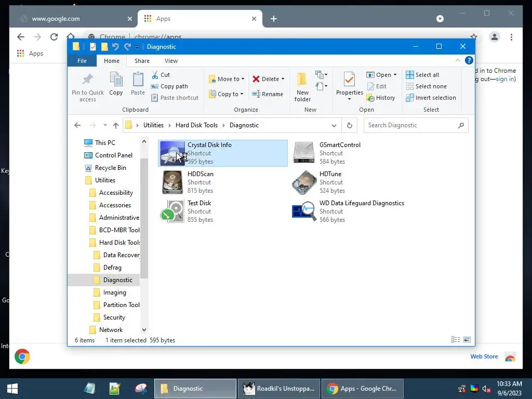This screenshot has height=399, width=532.
Task: Select the Test Disk shortcut icon
Action: click(172, 211)
